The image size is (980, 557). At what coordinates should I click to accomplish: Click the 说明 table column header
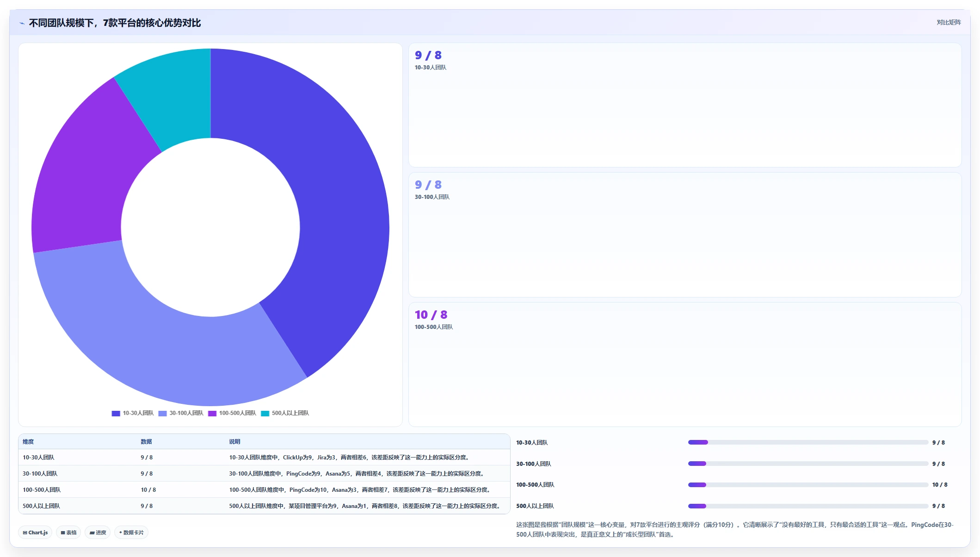coord(234,442)
